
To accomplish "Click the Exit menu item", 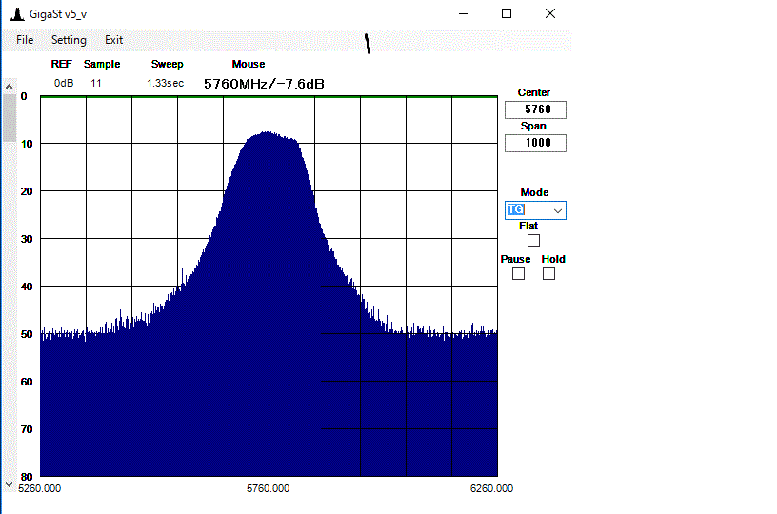I will (x=114, y=40).
